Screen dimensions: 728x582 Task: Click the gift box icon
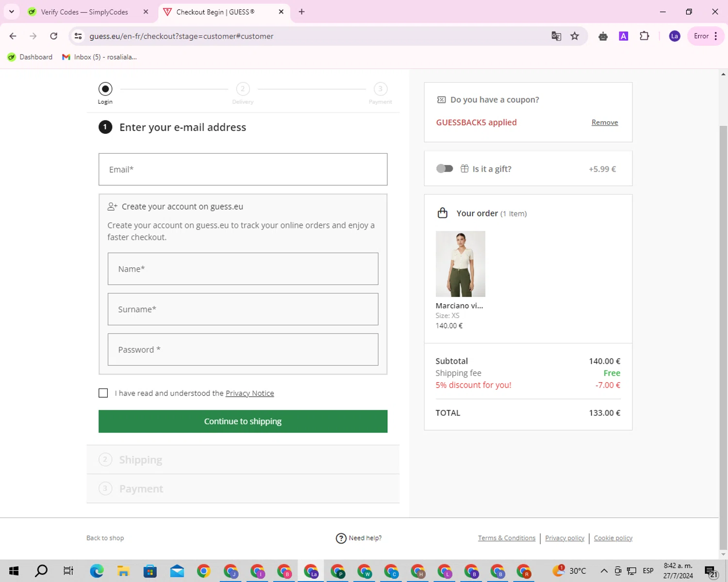tap(464, 168)
